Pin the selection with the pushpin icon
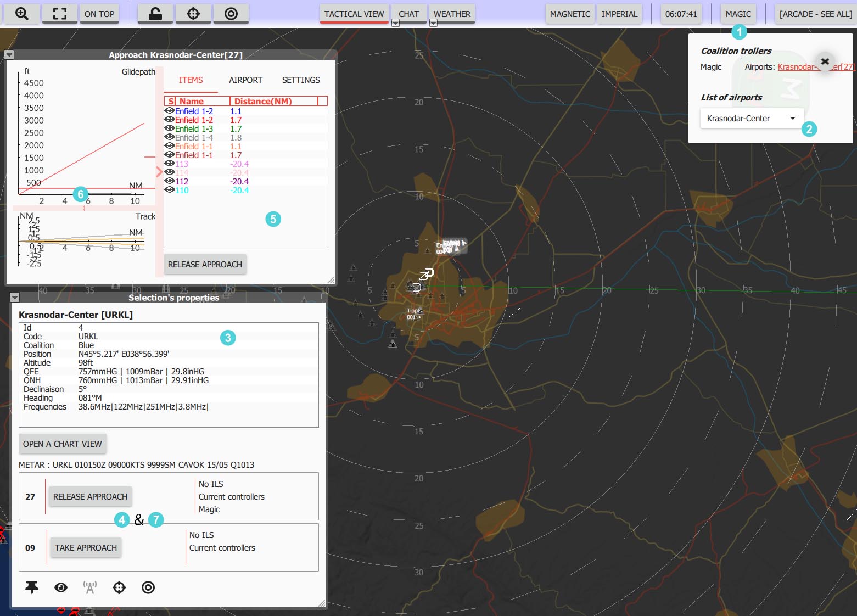857x616 pixels. [x=32, y=587]
